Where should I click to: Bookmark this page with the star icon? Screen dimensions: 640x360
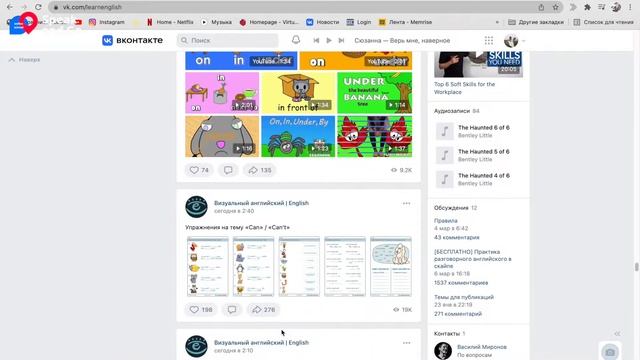pos(556,7)
